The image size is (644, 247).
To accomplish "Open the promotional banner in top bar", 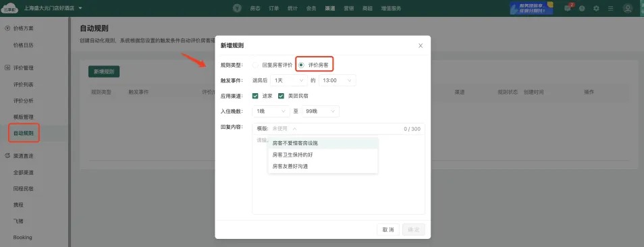I will 531,8.
